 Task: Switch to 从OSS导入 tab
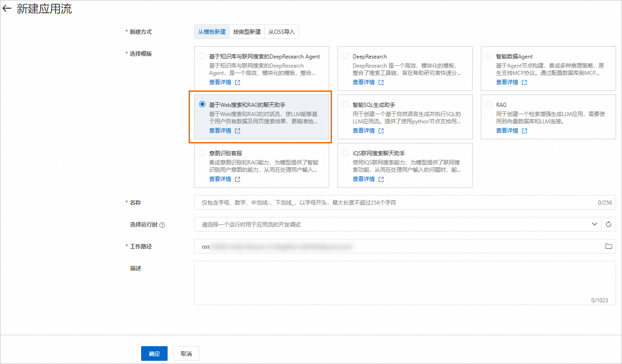coord(282,32)
